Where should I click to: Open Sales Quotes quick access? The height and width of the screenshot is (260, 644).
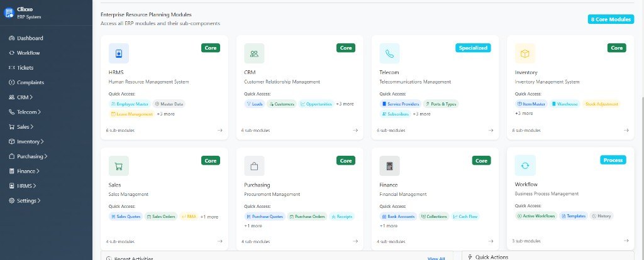point(126,217)
